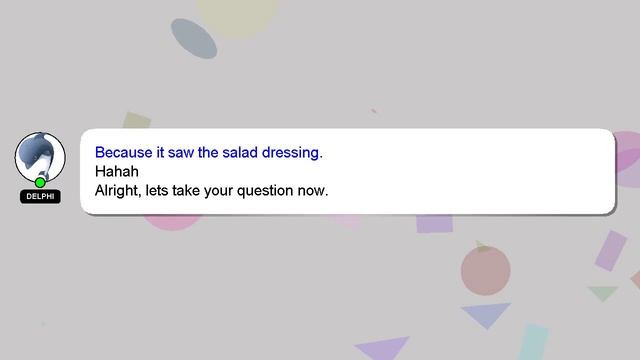640x360 pixels.
Task: Click the cyan rectangle near the bottom
Action: [534, 342]
